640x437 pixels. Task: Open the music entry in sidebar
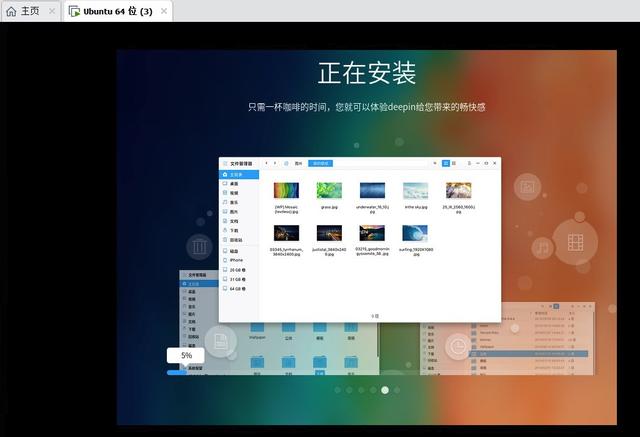point(239,202)
